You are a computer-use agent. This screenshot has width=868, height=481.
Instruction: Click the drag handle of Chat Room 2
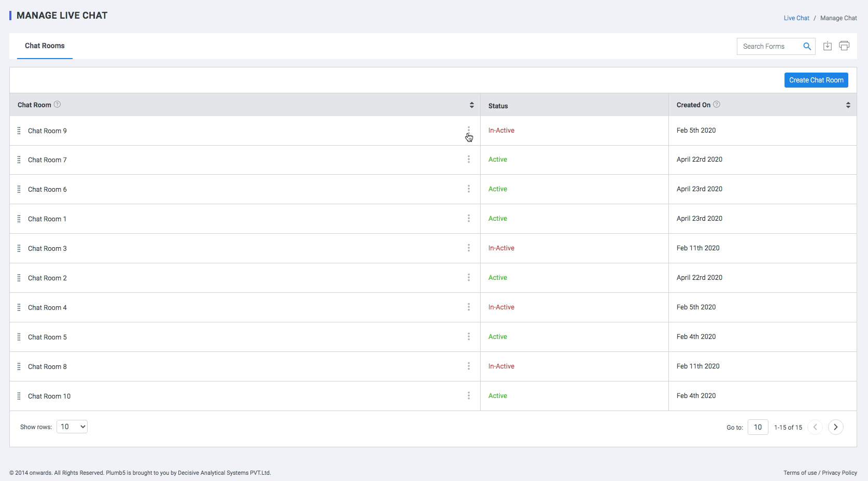(x=19, y=278)
